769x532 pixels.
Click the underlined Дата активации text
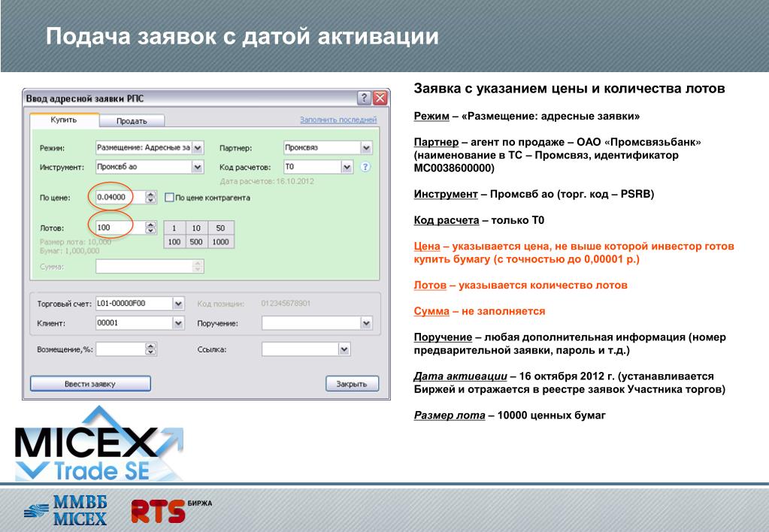pyautogui.click(x=461, y=376)
